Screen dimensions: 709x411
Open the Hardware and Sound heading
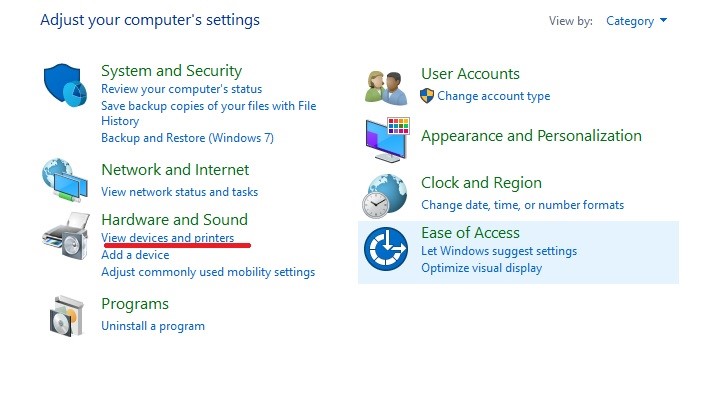coord(175,220)
